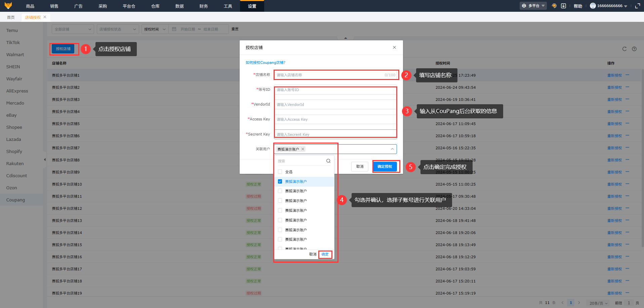The height and width of the screenshot is (308, 644).
Task: Click store name 赛狐多平台店铺12
Action: (x=67, y=208)
